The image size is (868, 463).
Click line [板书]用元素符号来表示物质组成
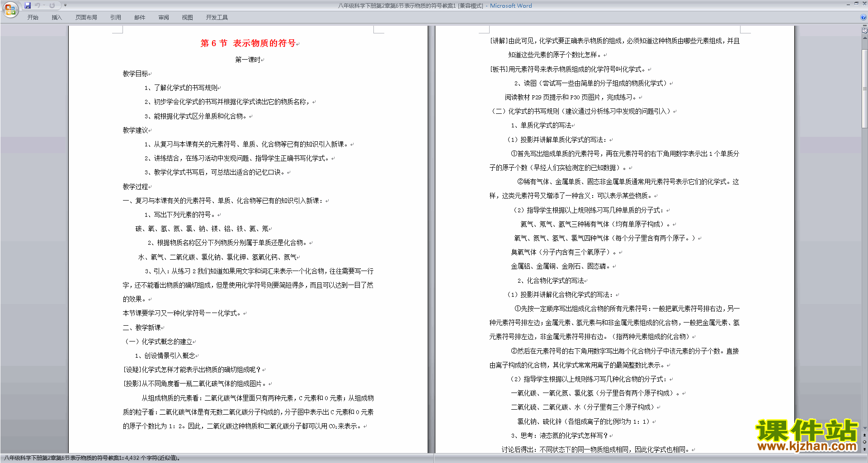[569, 69]
